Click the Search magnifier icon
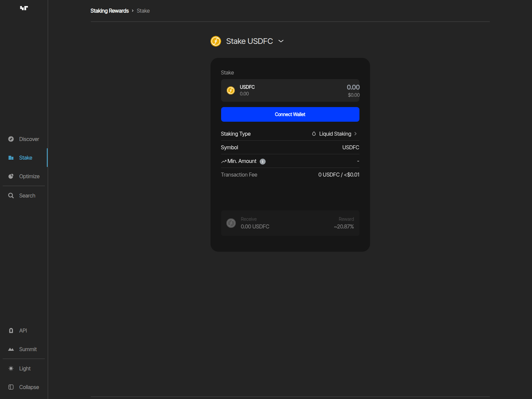This screenshot has width=532, height=399. [11, 196]
